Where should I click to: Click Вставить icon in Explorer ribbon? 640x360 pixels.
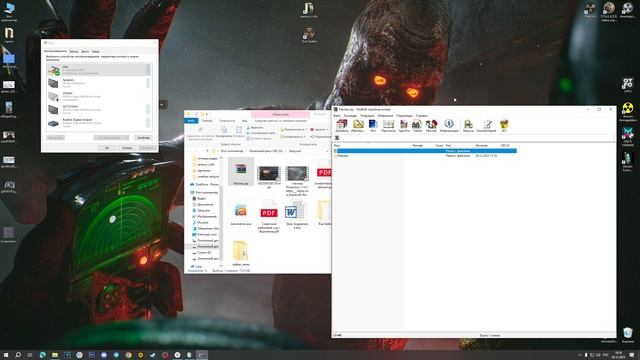coord(239,132)
